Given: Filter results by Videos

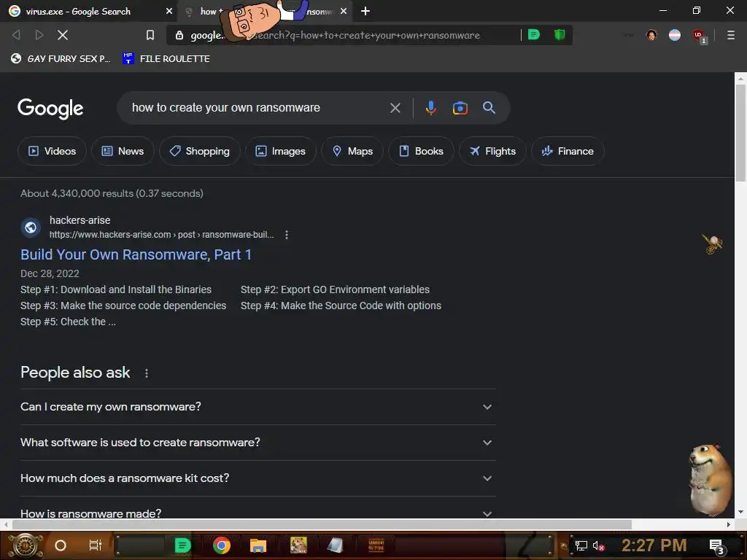Looking at the screenshot, I should 52,152.
